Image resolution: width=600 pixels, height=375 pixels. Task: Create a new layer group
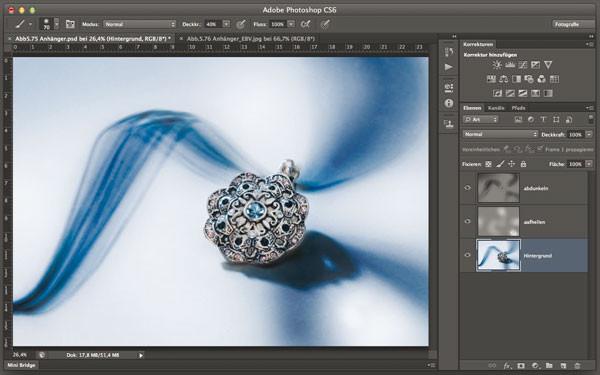[x=549, y=366]
